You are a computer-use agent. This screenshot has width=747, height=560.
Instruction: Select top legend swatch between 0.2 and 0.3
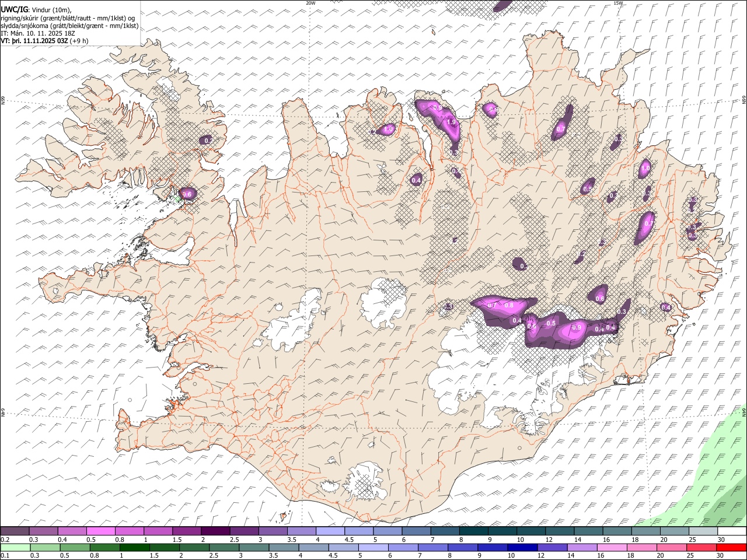click(x=15, y=531)
